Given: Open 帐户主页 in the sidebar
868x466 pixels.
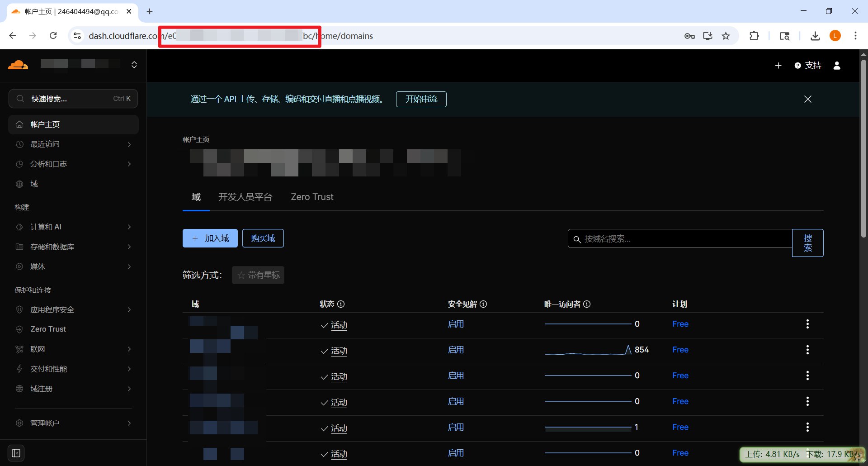Looking at the screenshot, I should [73, 124].
